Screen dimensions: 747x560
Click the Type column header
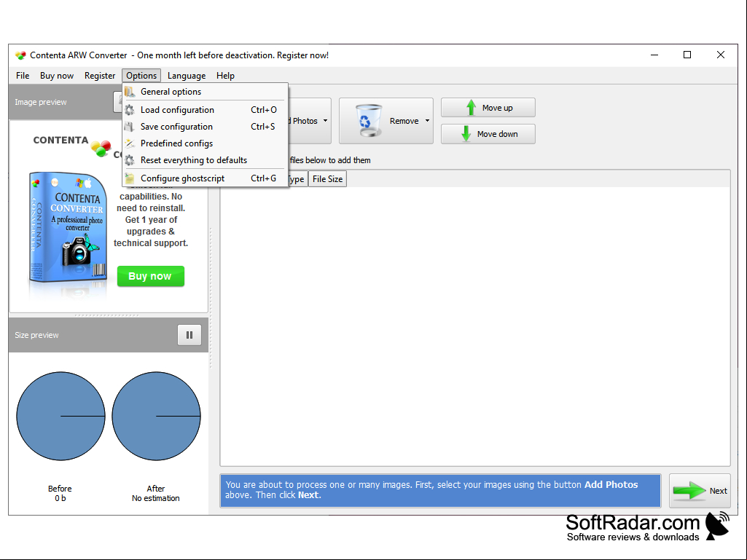pyautogui.click(x=297, y=179)
